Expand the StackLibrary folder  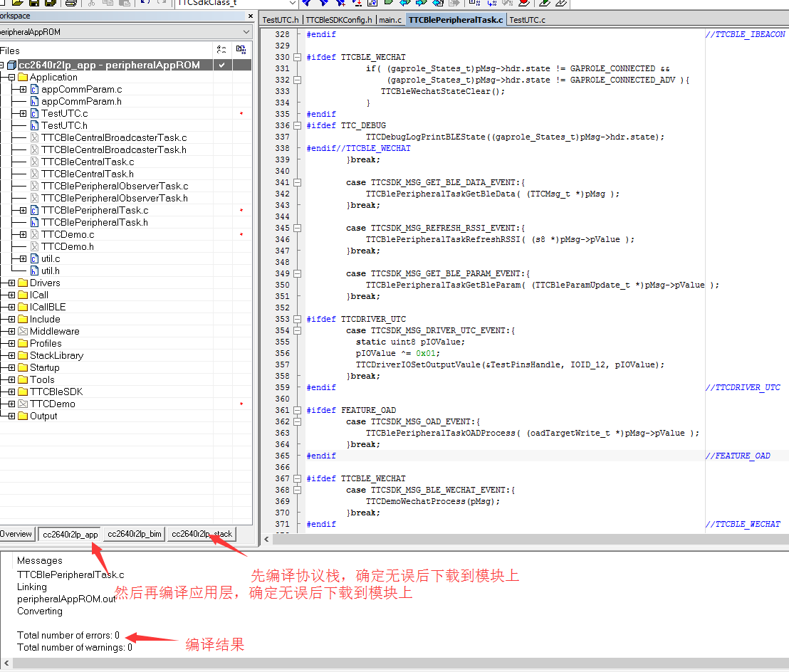(x=11, y=355)
